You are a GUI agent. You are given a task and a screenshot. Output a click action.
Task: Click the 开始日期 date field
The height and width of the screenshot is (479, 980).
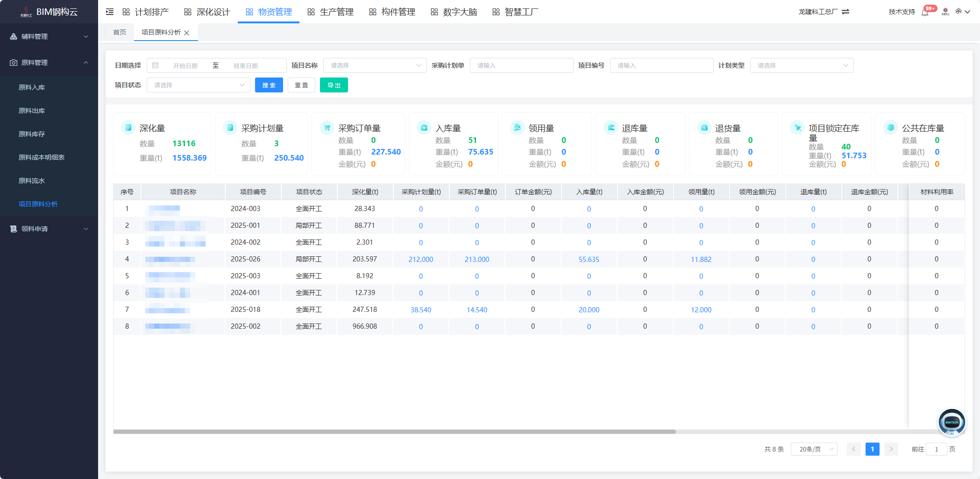pos(185,66)
